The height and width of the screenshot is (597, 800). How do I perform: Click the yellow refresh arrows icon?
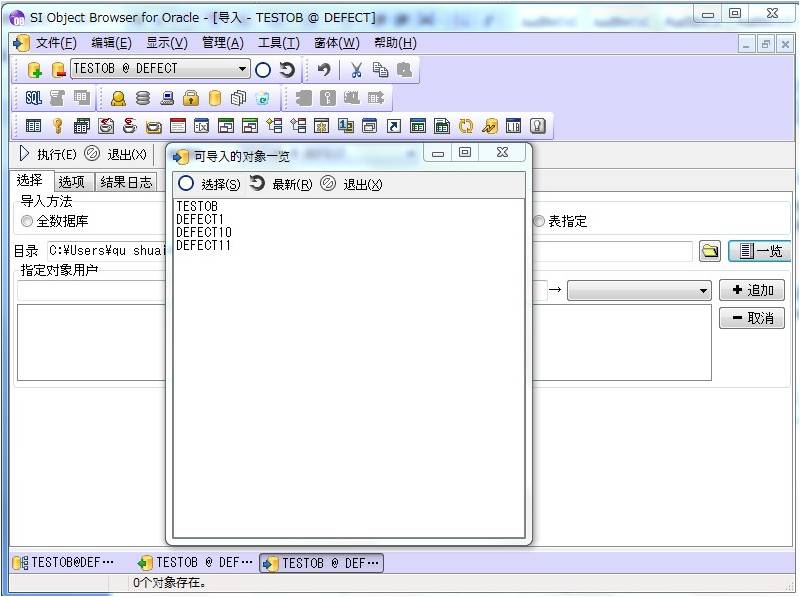[466, 126]
